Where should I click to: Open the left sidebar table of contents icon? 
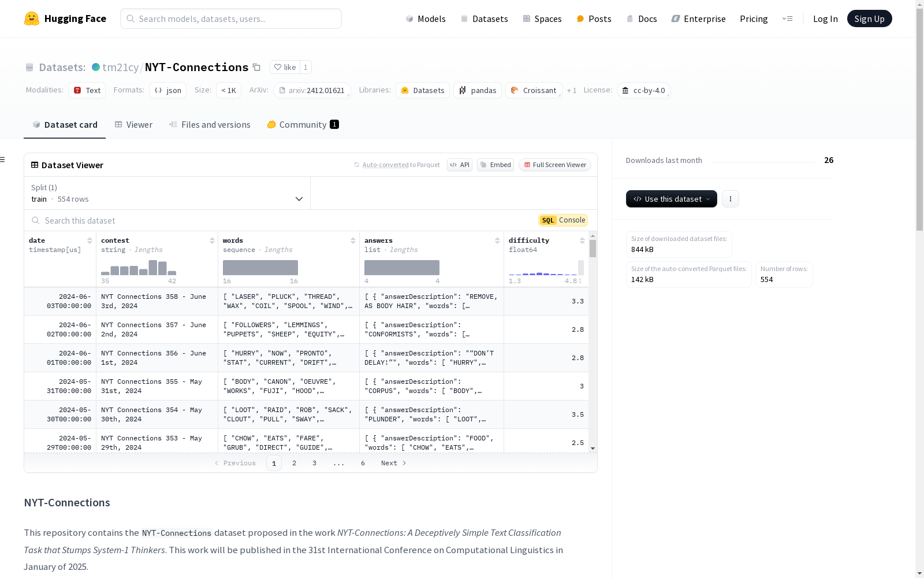coord(3,160)
